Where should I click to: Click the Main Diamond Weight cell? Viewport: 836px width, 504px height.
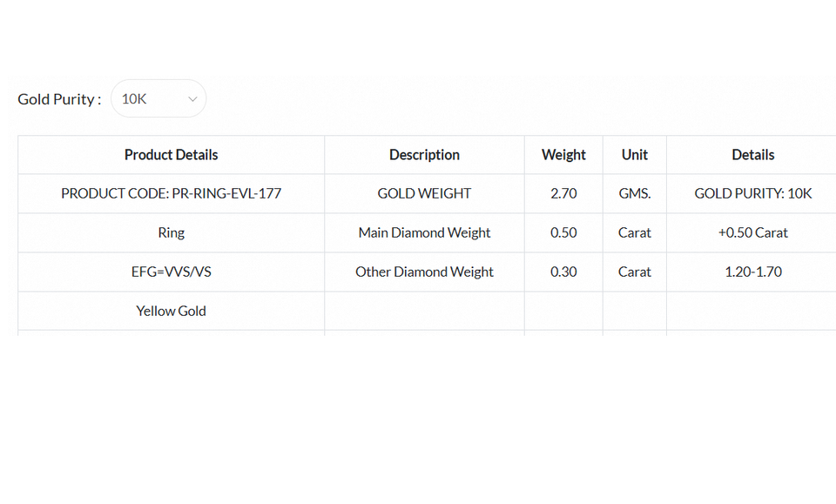point(424,232)
